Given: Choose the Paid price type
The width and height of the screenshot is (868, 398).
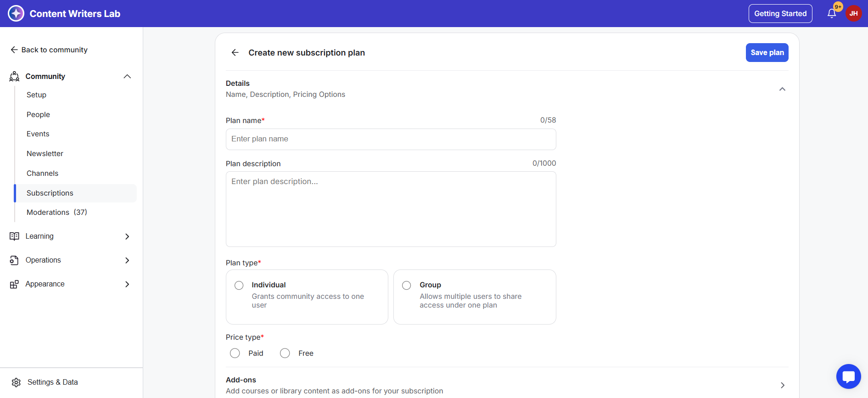Looking at the screenshot, I should [235, 353].
